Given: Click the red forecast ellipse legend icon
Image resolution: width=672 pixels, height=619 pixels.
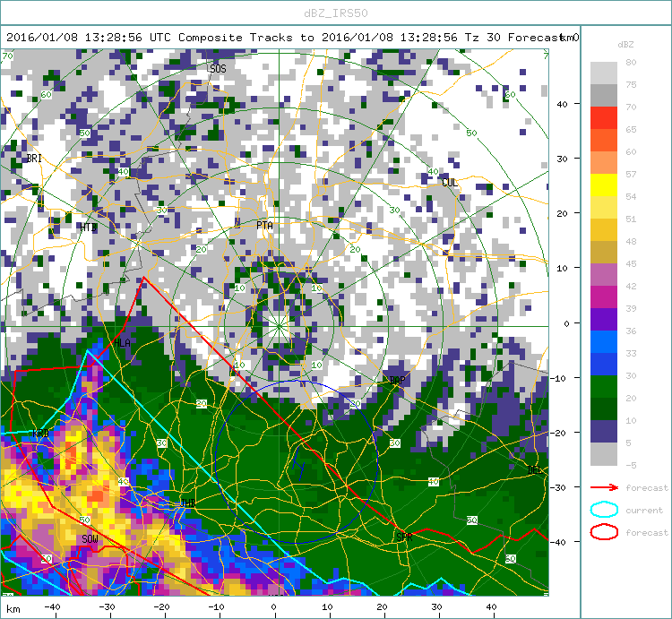Looking at the screenshot, I should tap(604, 532).
